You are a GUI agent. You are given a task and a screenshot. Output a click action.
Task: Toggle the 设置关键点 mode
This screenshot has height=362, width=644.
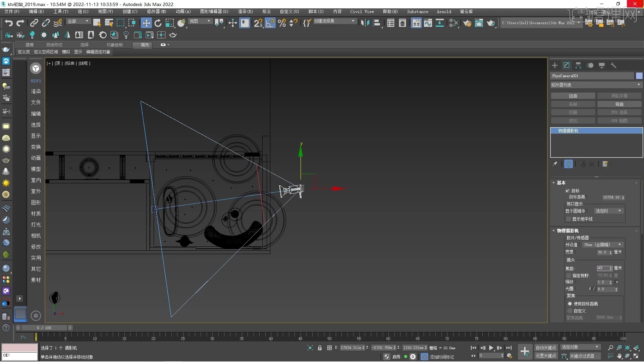pos(546,356)
